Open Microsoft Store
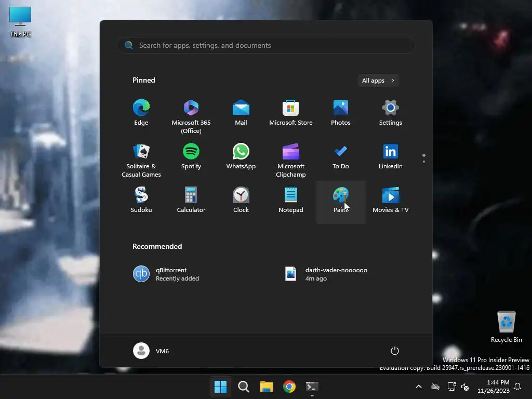532x399 pixels. pyautogui.click(x=291, y=113)
